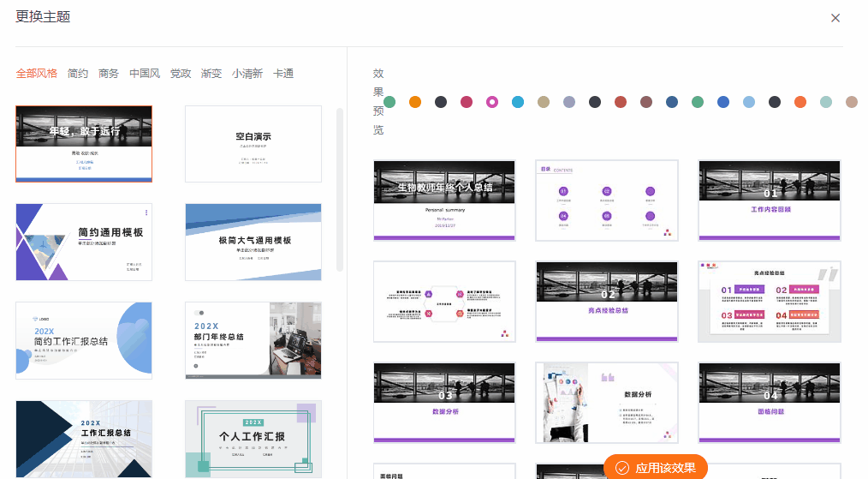Choose the tan swatch at row end
This screenshot has width=868, height=479.
(852, 102)
